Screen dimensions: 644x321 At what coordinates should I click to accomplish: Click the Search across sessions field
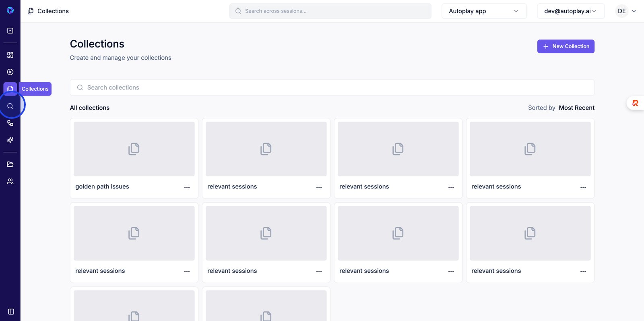click(330, 11)
